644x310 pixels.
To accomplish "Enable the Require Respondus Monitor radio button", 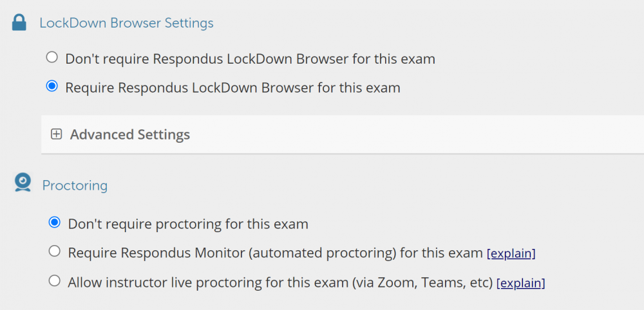I will [55, 251].
